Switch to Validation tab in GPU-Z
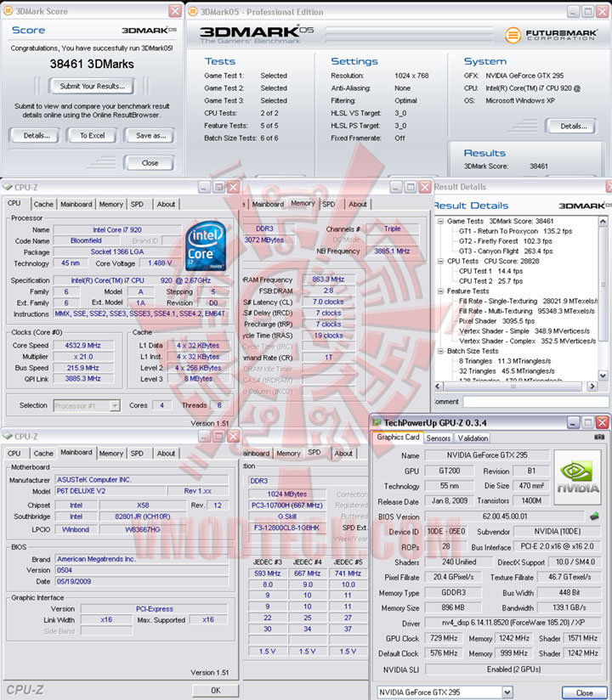Image resolution: width=612 pixels, height=700 pixels. click(473, 438)
